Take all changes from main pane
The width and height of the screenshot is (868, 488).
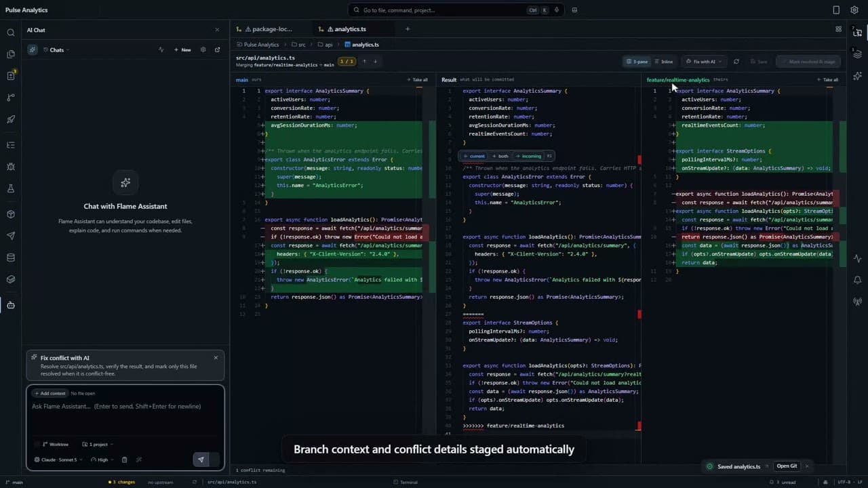tap(417, 79)
